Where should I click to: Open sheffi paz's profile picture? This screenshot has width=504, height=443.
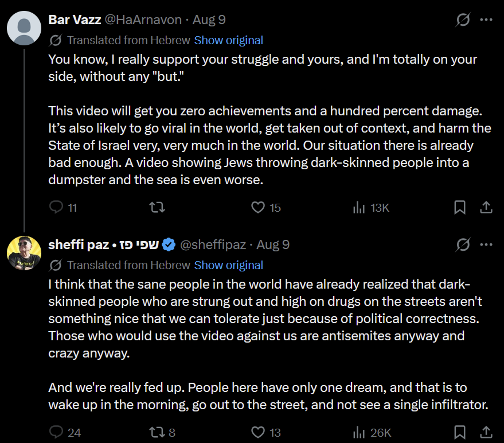(24, 253)
